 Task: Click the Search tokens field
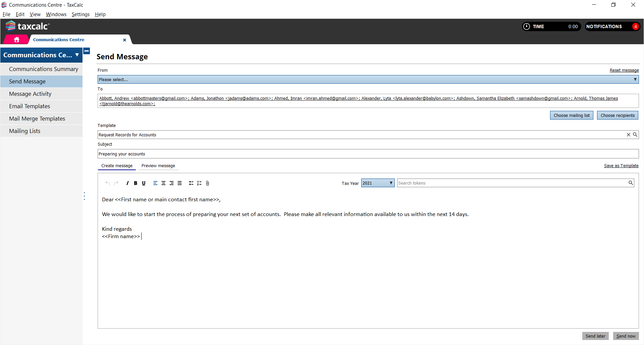512,183
